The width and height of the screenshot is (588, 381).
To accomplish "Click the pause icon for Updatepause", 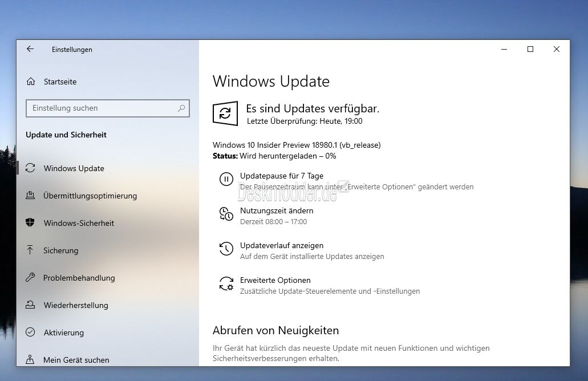I will click(x=226, y=179).
